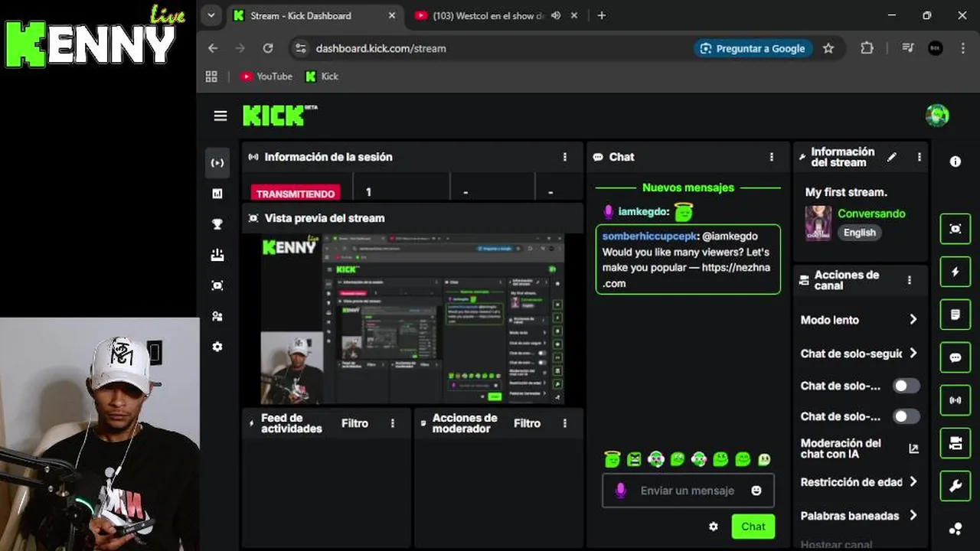
Task: Open the Chat panel three-dot menu
Action: (771, 157)
